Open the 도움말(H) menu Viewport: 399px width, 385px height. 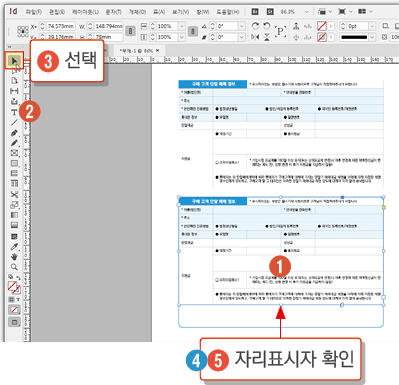point(228,12)
